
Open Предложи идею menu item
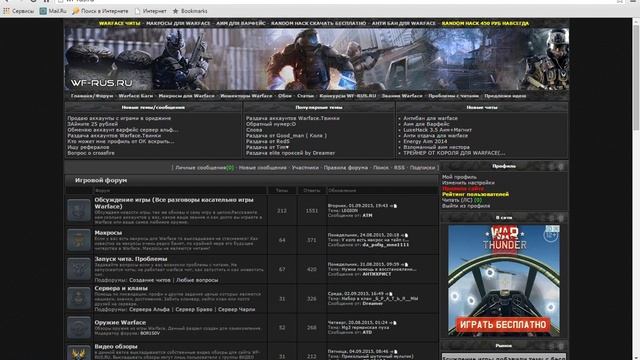point(505,96)
